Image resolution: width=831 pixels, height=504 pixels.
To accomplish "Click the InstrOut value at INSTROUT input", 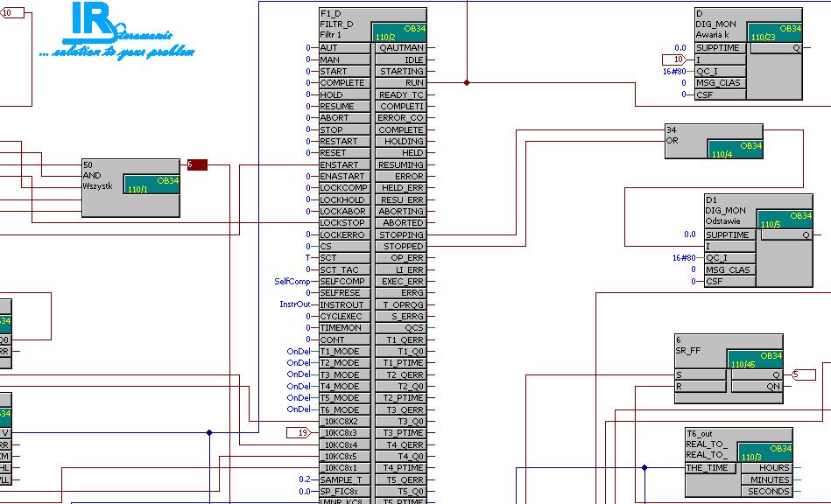I will [294, 304].
